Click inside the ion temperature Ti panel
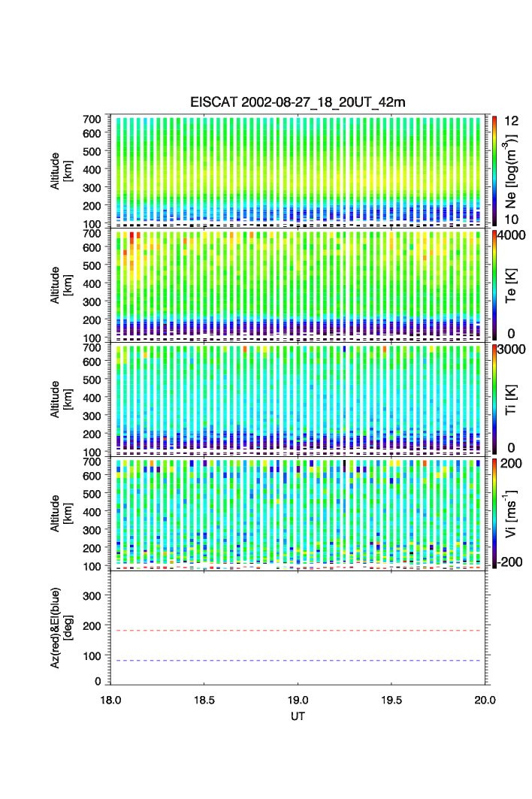This screenshot has height=799, width=532. click(x=298, y=398)
